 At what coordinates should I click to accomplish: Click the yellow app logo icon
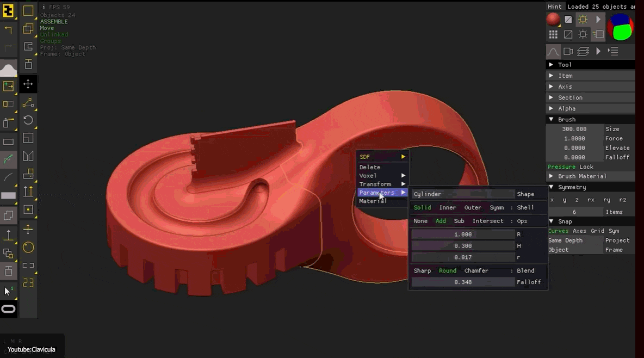click(x=8, y=11)
